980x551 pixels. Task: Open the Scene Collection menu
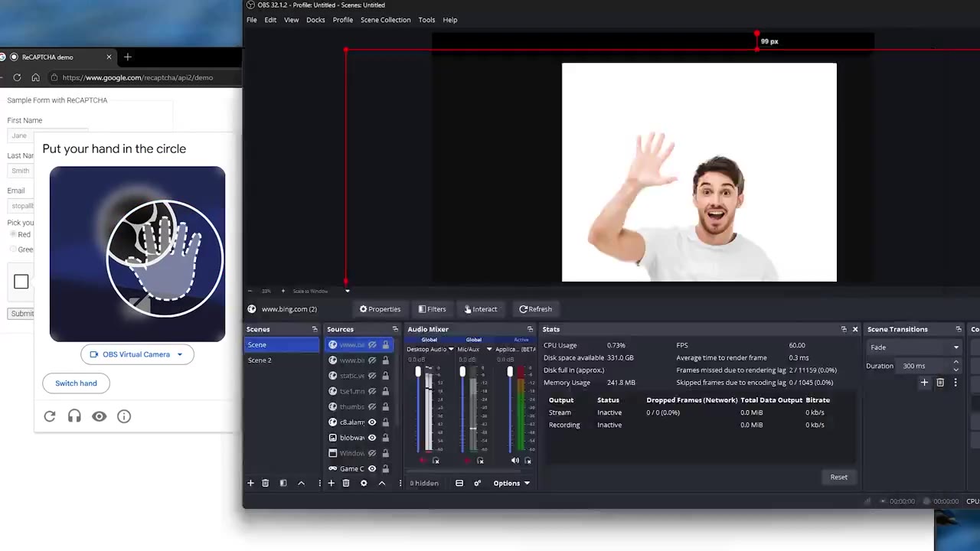pos(385,20)
